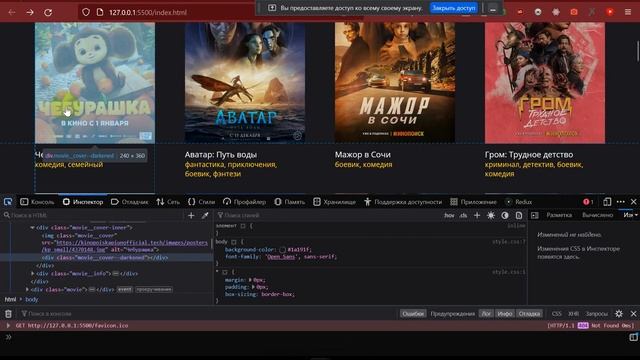The width and height of the screenshot is (640, 360).
Task: Select html in the breadcrumb bar
Action: (10, 299)
